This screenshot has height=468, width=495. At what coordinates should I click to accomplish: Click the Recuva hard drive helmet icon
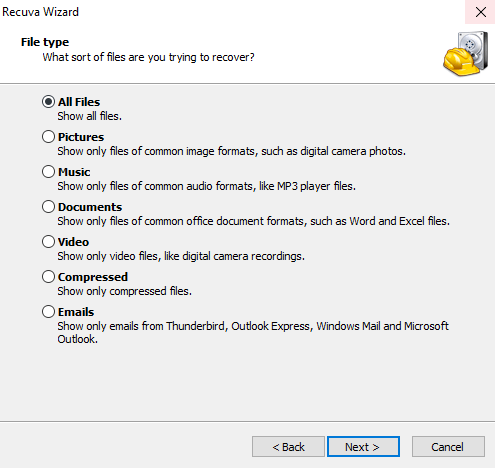466,53
